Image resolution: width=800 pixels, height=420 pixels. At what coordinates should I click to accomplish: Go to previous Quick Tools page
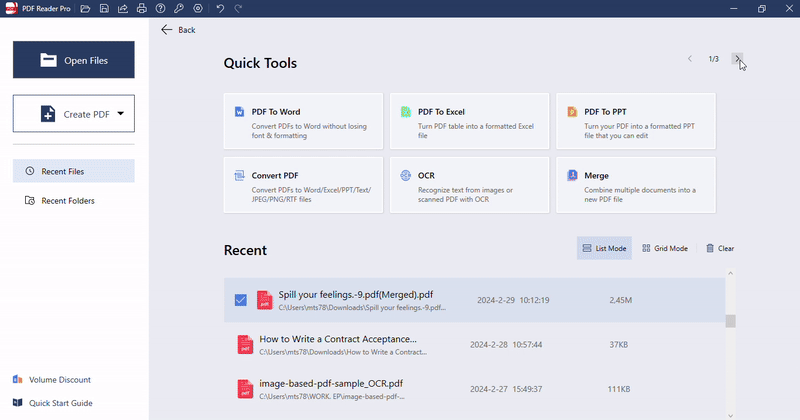(x=690, y=59)
